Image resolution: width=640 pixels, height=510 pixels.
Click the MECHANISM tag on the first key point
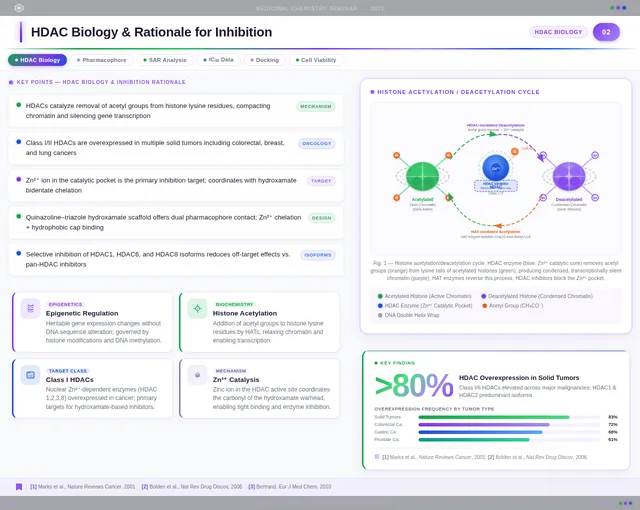(315, 106)
